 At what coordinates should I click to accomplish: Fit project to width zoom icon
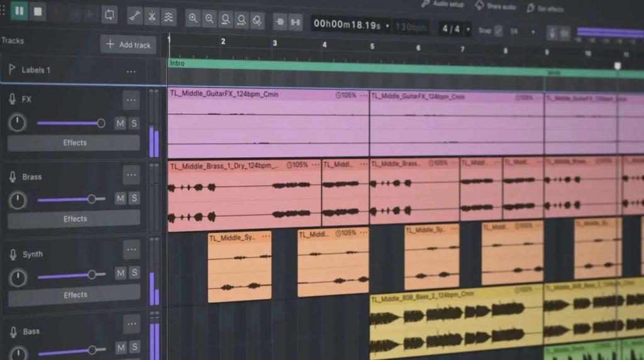(241, 19)
